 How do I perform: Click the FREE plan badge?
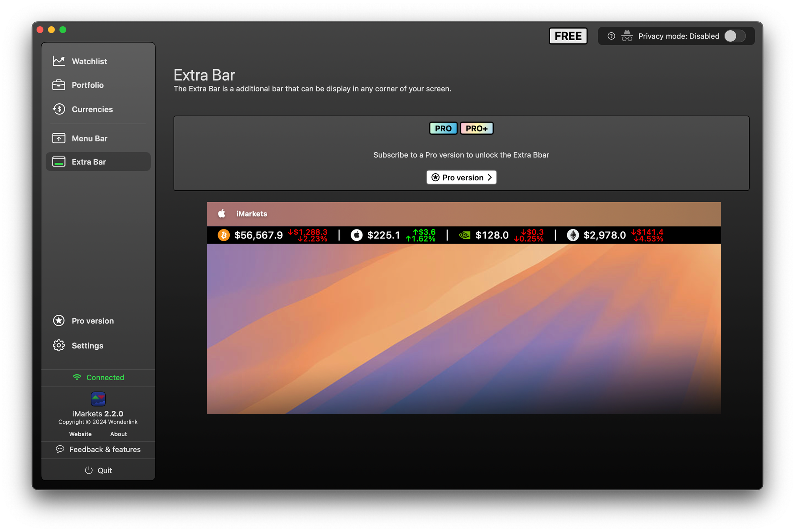click(568, 36)
